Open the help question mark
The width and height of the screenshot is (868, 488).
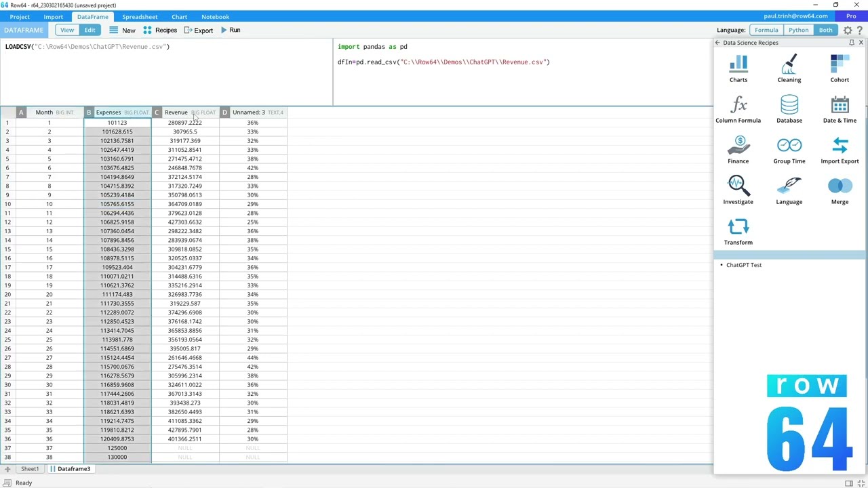861,30
